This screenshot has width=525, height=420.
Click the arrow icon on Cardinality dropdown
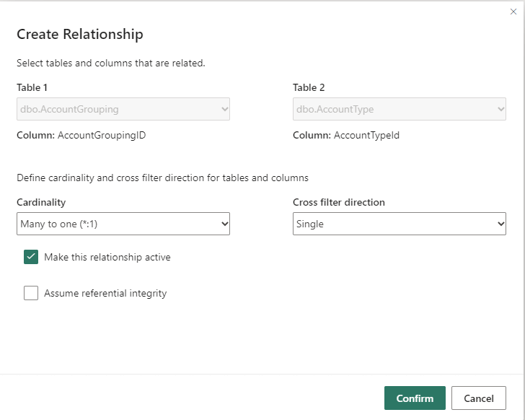pyautogui.click(x=224, y=224)
